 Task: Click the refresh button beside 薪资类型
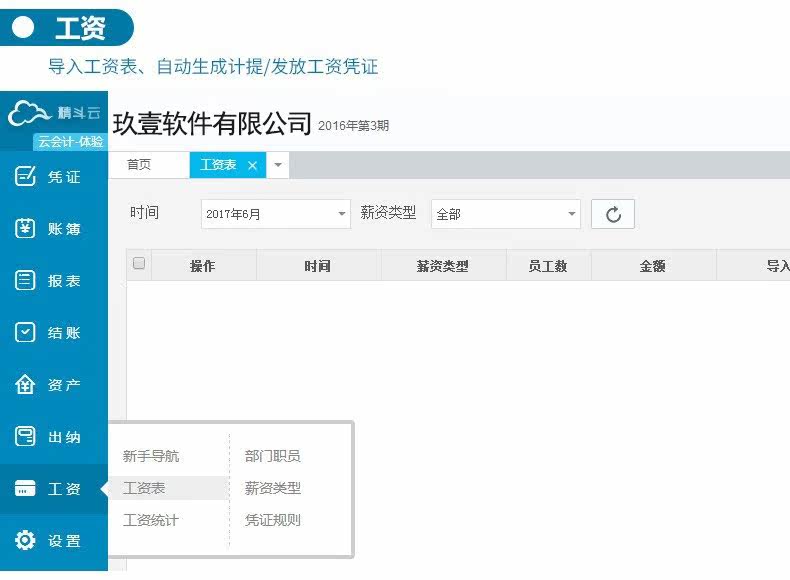pos(613,214)
